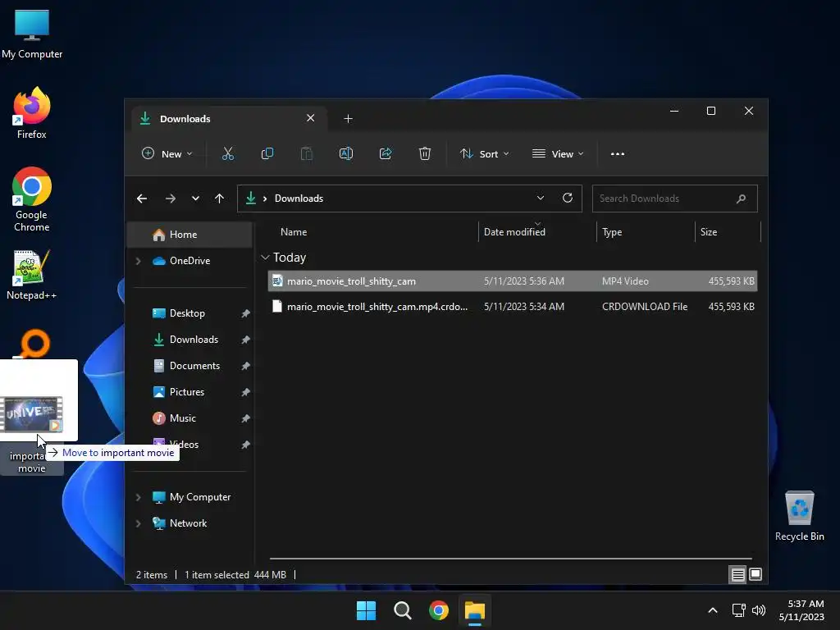Screen dimensions: 840x630
Task: Open taskbar Search
Action: (x=402, y=610)
